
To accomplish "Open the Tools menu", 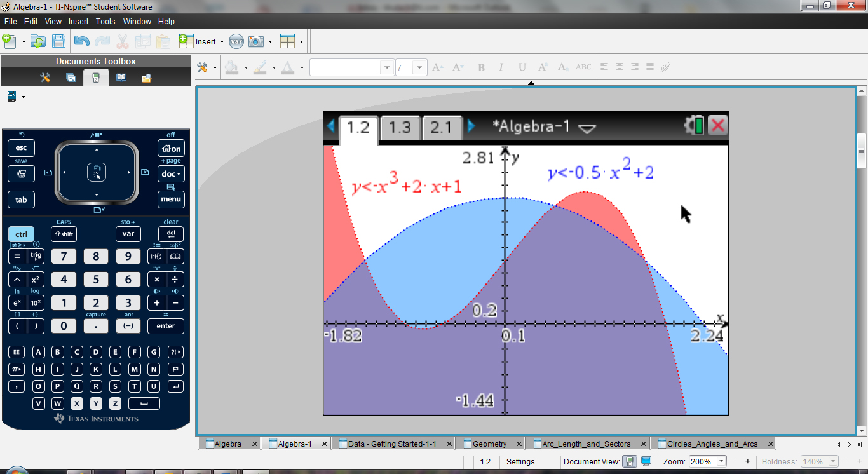I will pos(105,21).
